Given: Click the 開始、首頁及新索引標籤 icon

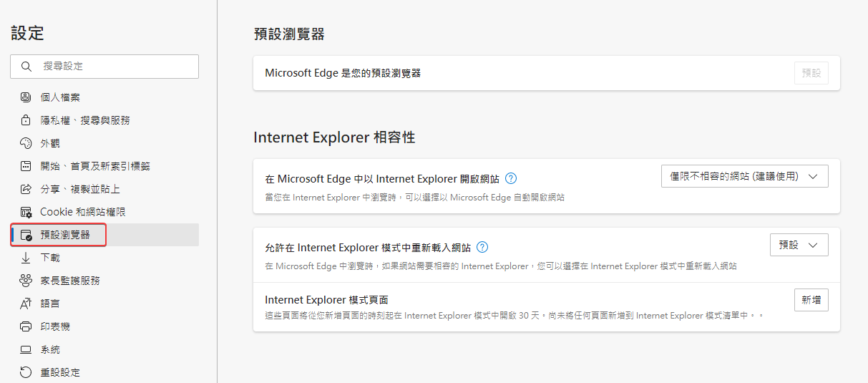Looking at the screenshot, I should tap(26, 166).
